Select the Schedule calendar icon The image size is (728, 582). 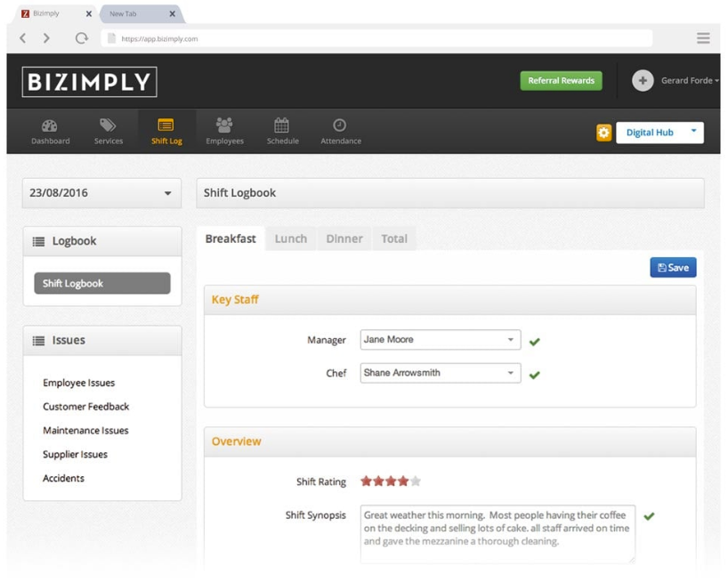coord(281,126)
